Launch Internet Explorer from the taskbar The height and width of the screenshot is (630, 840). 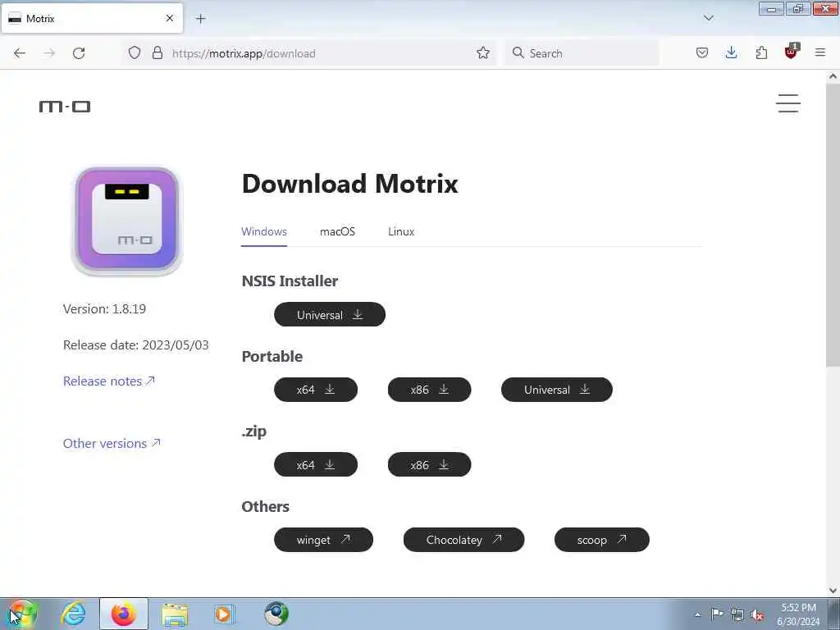[73, 614]
